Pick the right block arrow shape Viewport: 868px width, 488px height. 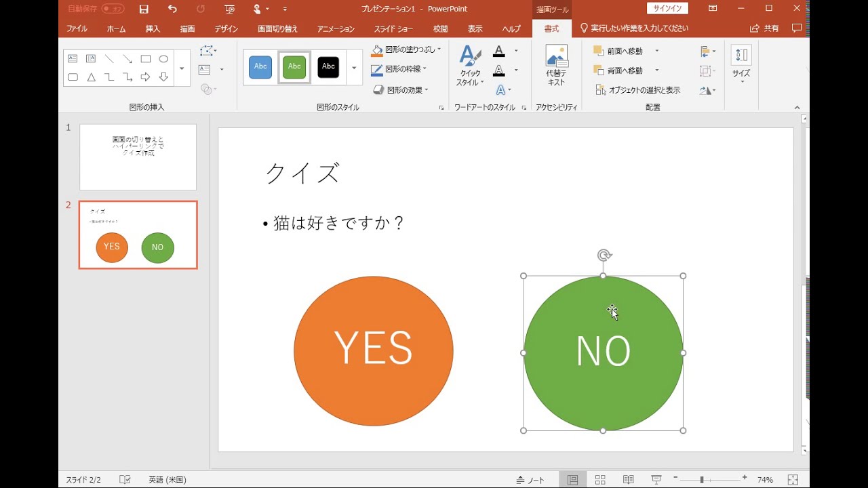tap(145, 77)
